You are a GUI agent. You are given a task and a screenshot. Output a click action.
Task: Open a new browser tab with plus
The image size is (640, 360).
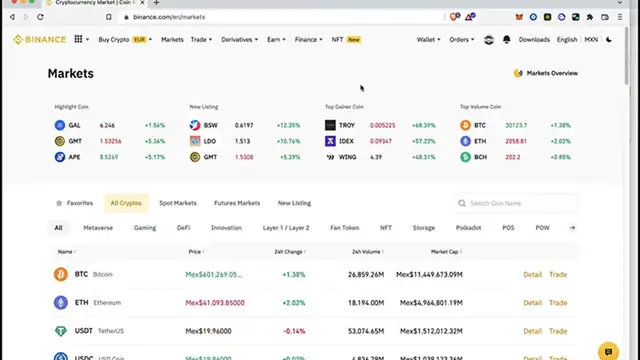pyautogui.click(x=156, y=3)
